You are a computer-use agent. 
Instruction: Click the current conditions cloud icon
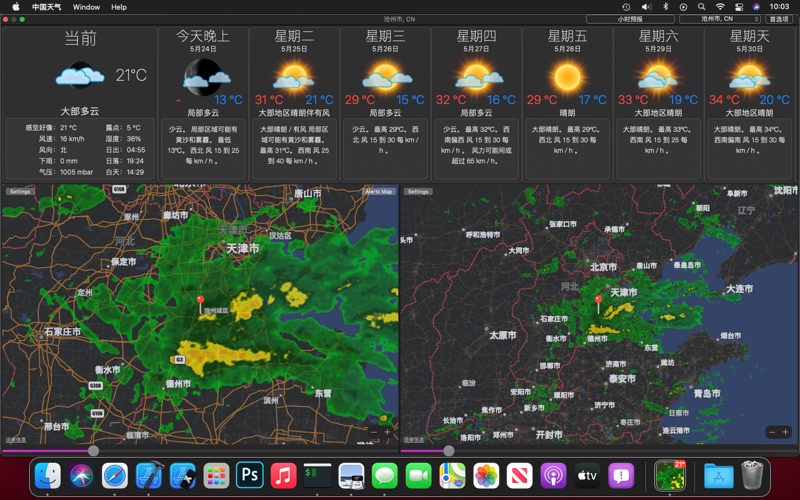coord(80,76)
